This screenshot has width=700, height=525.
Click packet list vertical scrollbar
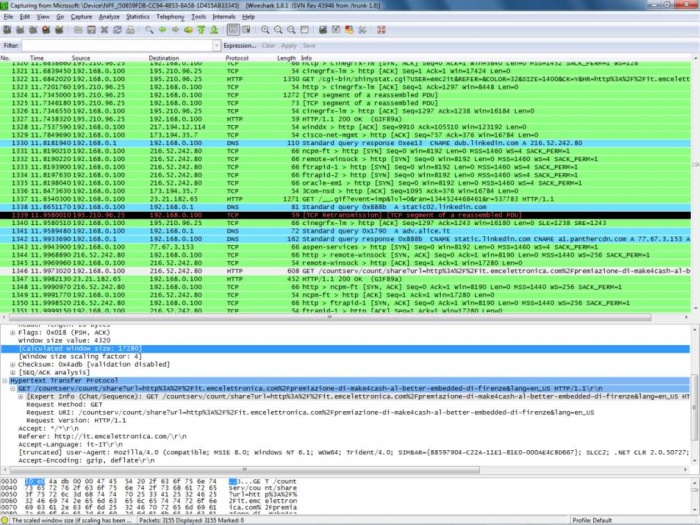click(x=696, y=165)
